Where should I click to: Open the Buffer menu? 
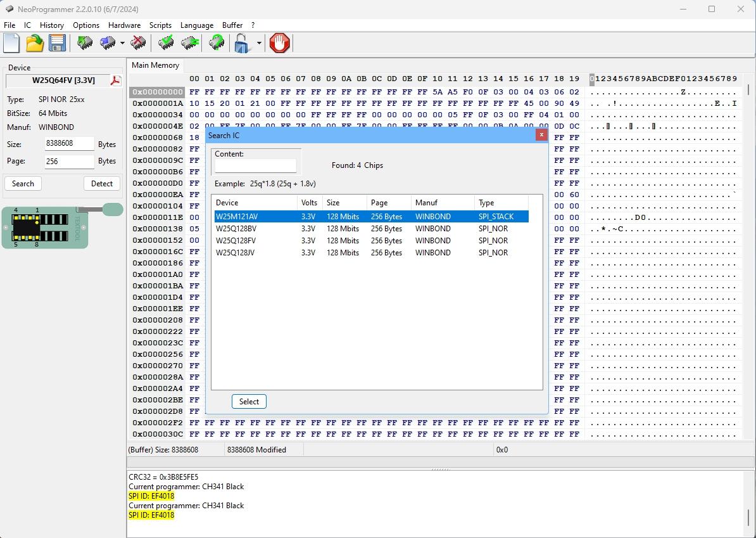tap(232, 25)
